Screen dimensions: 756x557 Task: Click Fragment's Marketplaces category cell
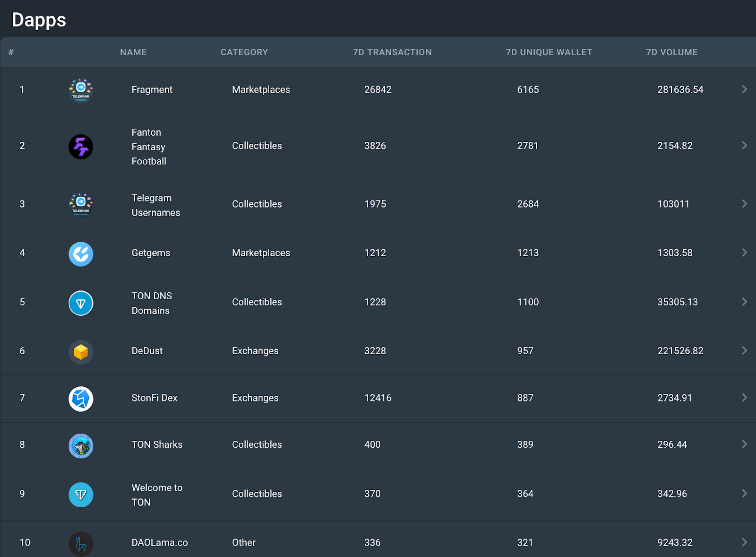coord(261,90)
